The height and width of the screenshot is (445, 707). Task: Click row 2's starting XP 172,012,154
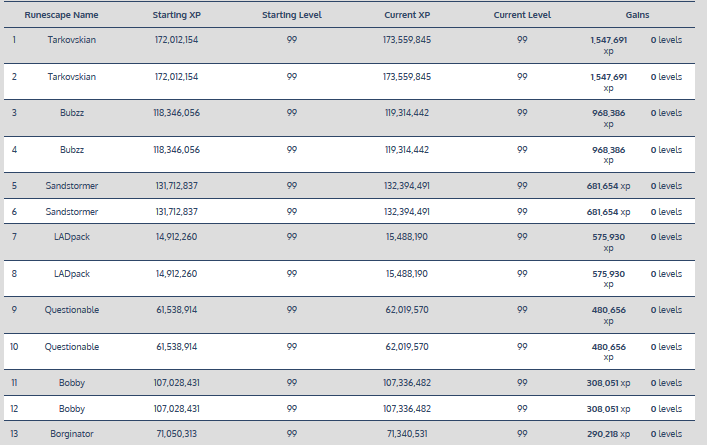(176, 76)
